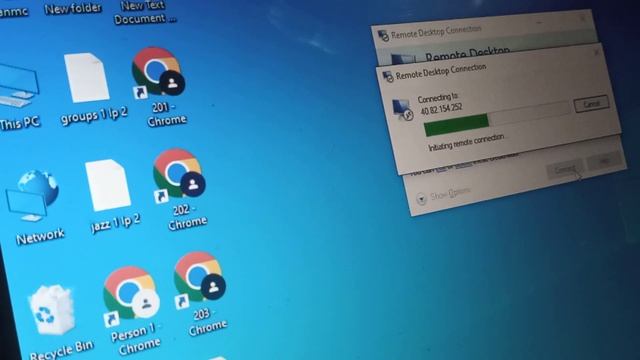Click the connecting dialog title bar icon
Screen dimensions: 640x360
[387, 76]
